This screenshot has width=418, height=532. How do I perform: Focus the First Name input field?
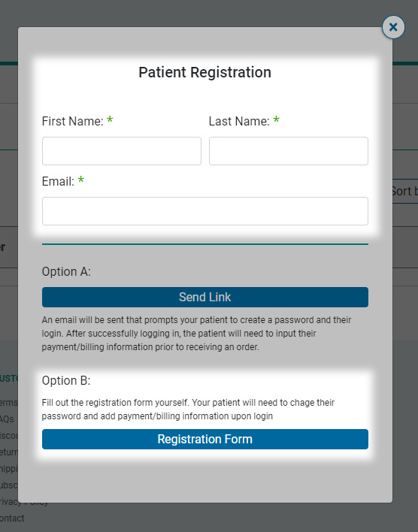pos(122,151)
